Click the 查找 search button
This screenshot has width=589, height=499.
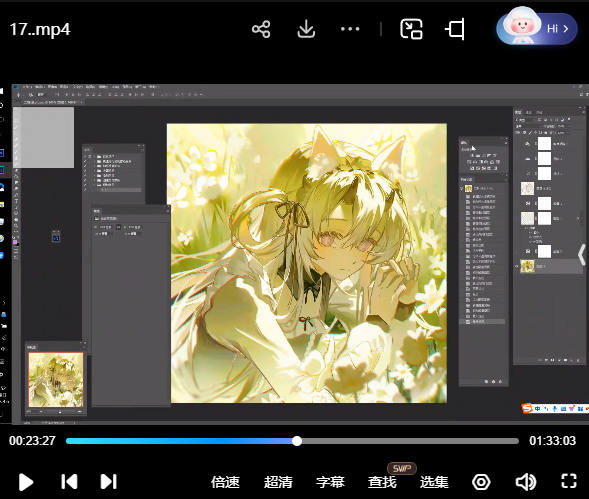(x=382, y=482)
